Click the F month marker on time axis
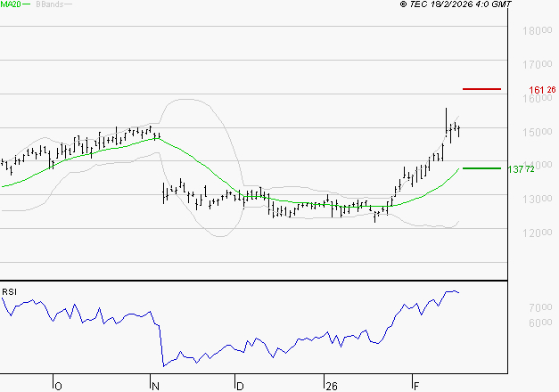The image size is (559, 392). 415,386
